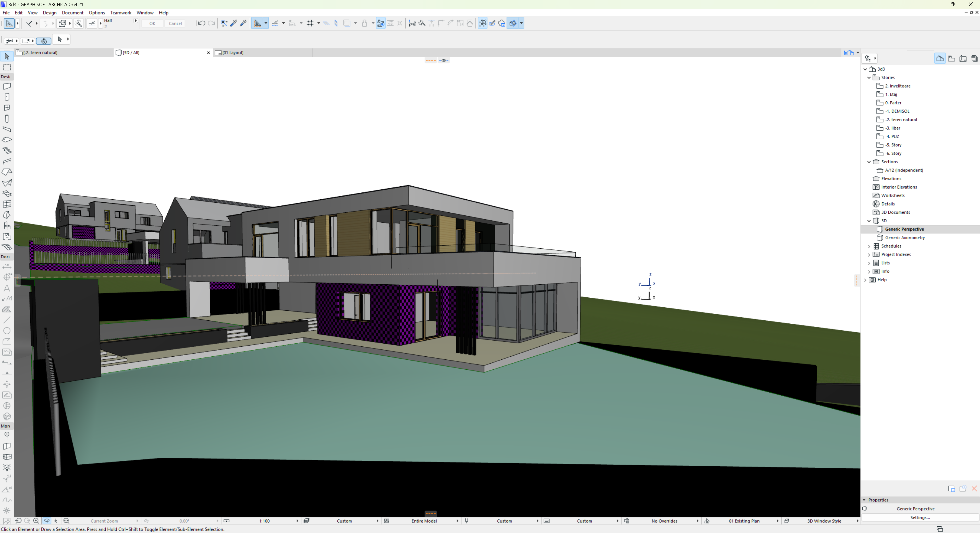The height and width of the screenshot is (533, 980).
Task: Toggle Quick Selection rotating icon
Action: pos(44,41)
